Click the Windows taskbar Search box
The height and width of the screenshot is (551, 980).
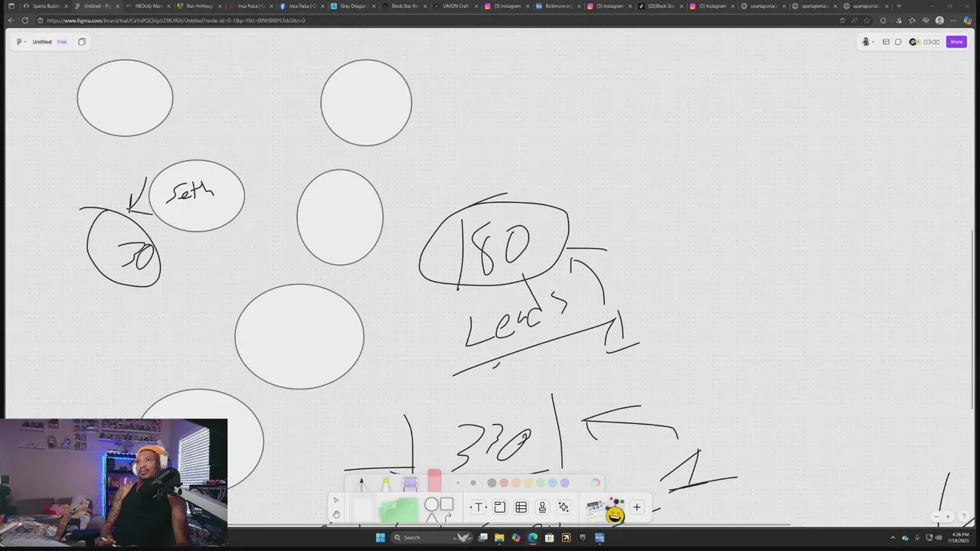point(433,537)
